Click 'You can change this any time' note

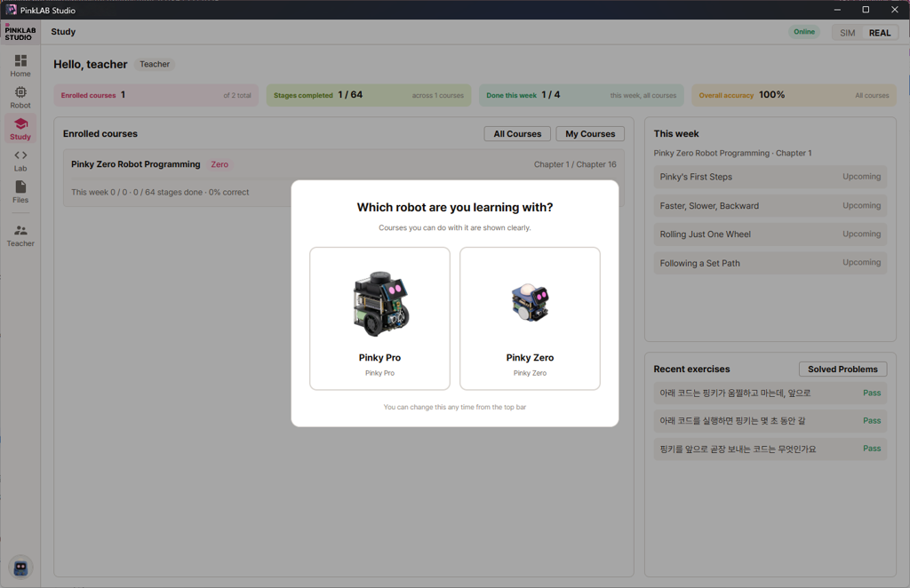click(455, 407)
